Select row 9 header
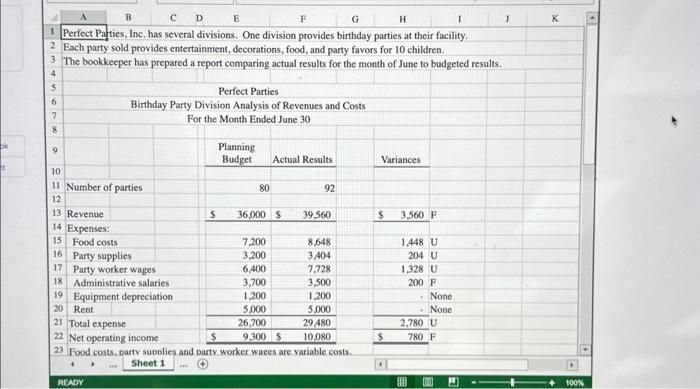 pos(55,151)
